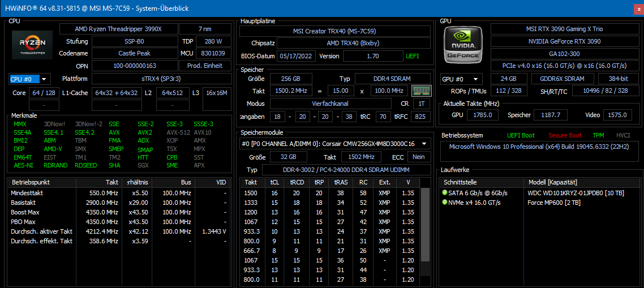Click the Vierfachkanal mode field
644x288 pixels.
(x=330, y=104)
